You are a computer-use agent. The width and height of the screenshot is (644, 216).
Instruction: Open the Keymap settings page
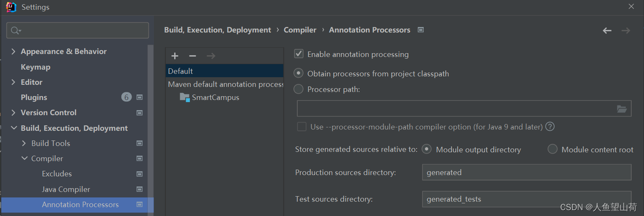coord(36,67)
